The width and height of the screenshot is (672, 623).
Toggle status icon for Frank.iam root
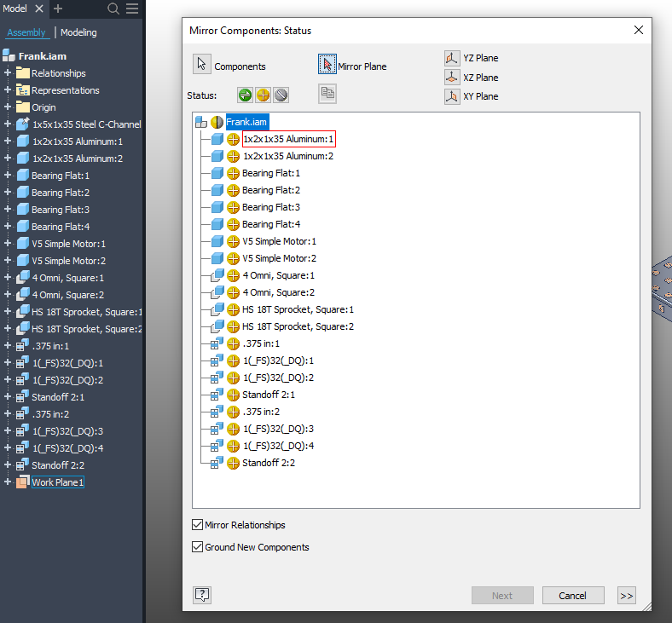coord(217,122)
